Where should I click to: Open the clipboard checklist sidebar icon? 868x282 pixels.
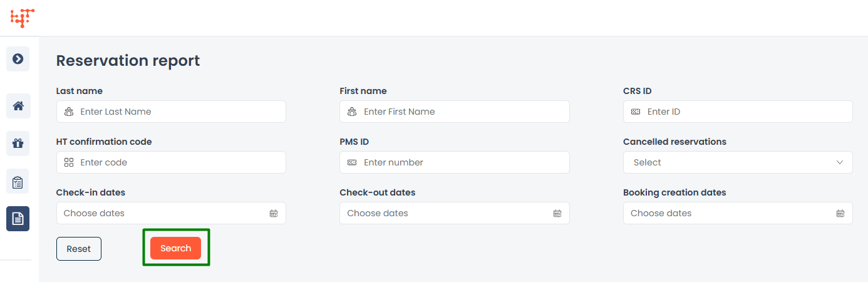pos(18,182)
